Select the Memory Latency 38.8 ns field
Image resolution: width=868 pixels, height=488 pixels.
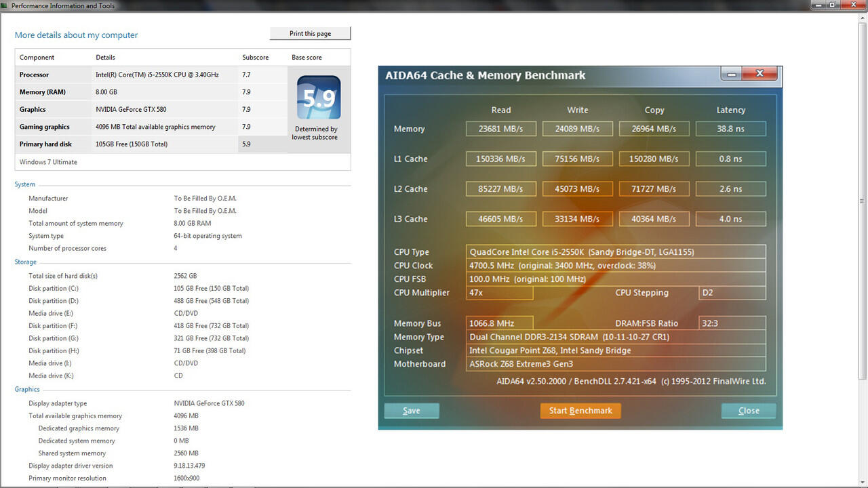[730, 129]
